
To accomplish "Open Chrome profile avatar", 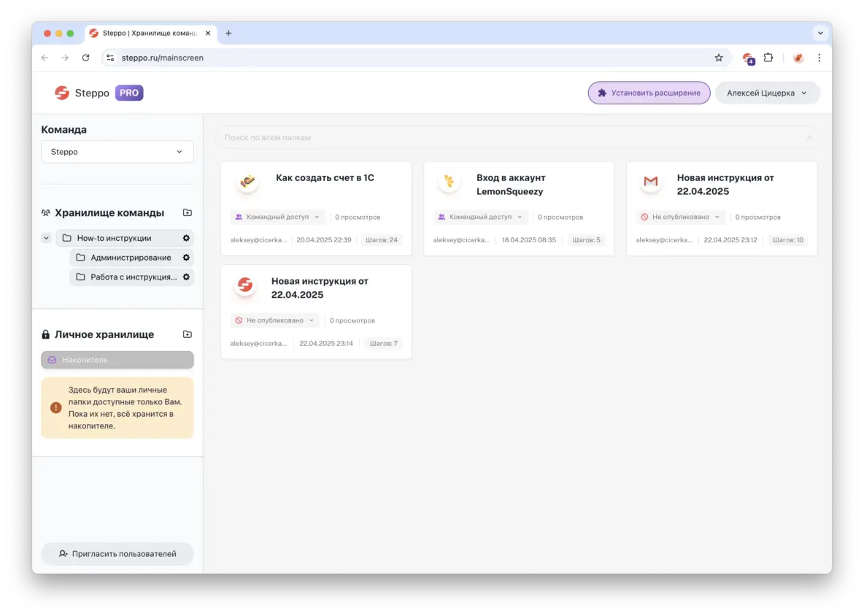I will coord(798,58).
